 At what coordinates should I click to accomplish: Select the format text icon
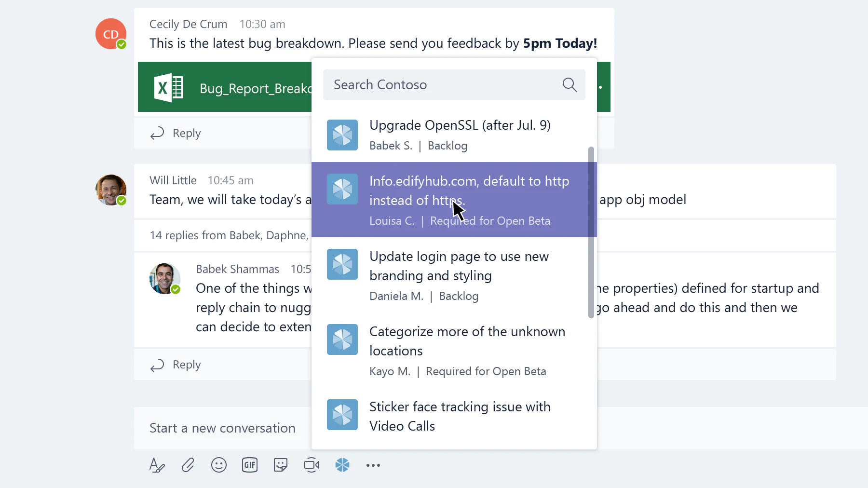[x=157, y=465]
